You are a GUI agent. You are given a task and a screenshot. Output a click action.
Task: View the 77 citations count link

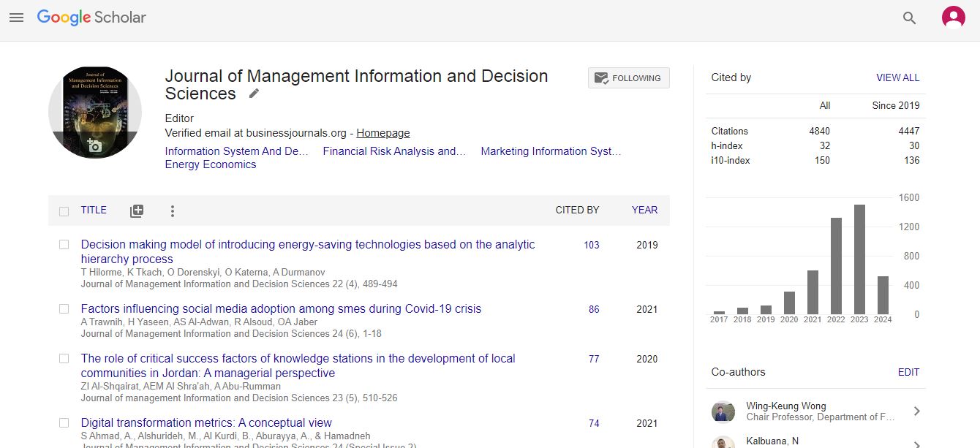point(594,359)
